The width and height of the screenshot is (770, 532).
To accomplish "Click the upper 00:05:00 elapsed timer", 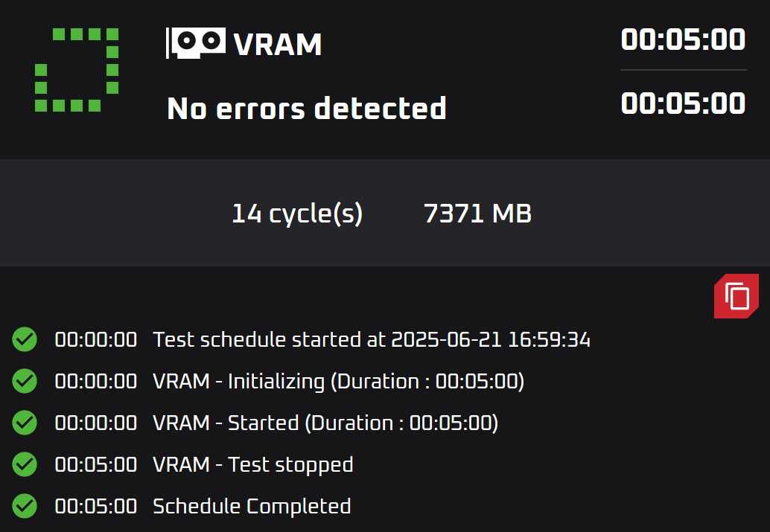I will 683,39.
